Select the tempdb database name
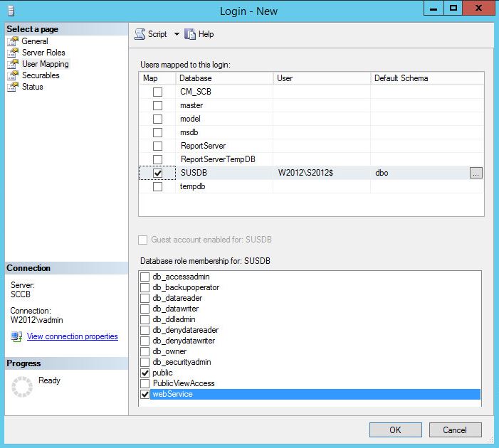Screen dimensions: 499x448 point(192,186)
